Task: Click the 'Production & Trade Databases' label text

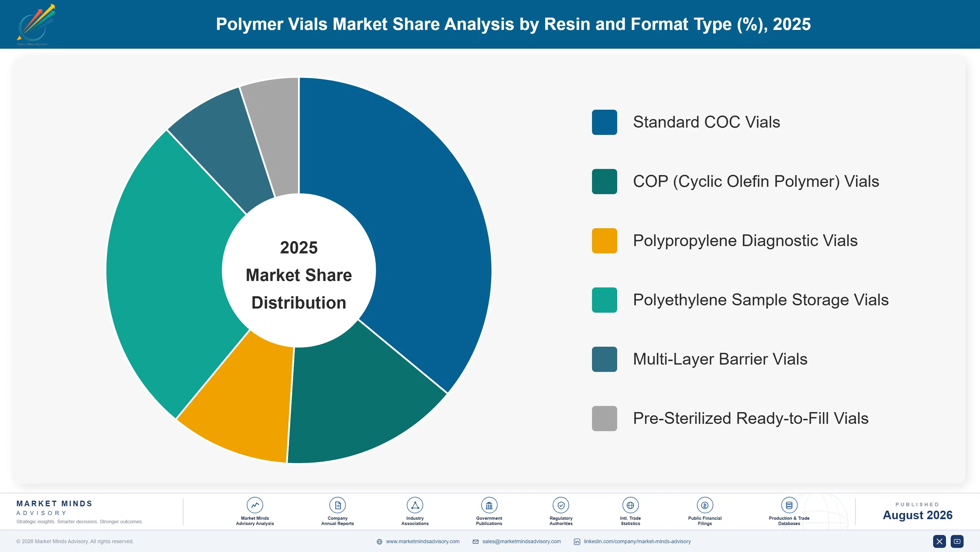Action: click(789, 521)
